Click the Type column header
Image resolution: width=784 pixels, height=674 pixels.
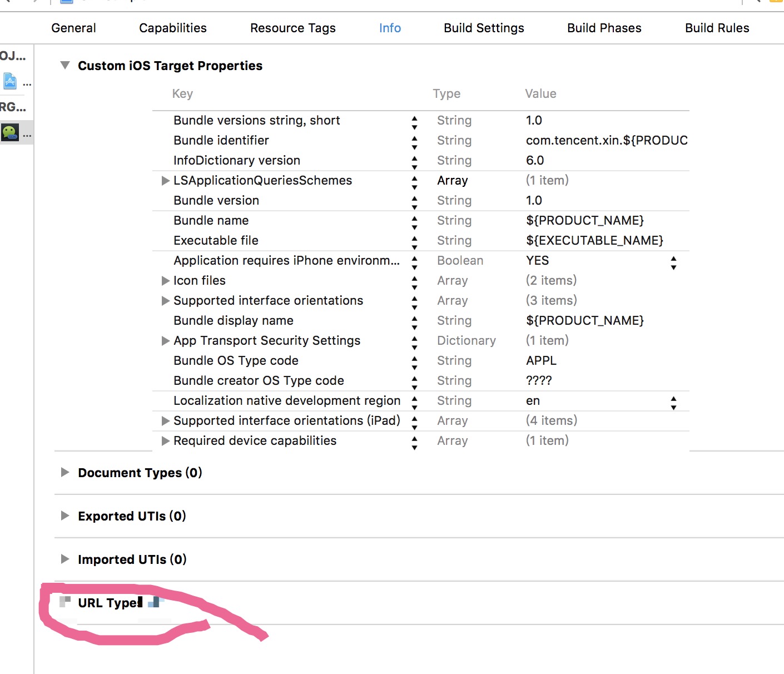(446, 93)
